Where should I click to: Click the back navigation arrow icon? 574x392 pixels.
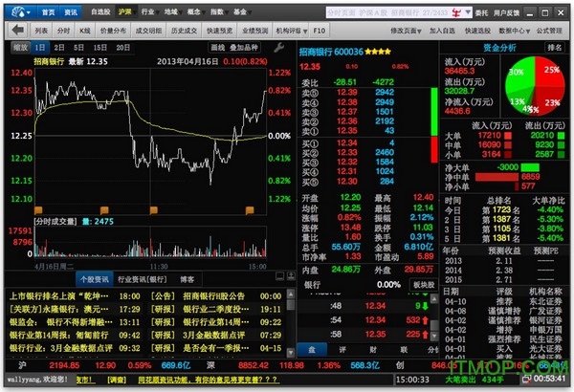(15, 31)
